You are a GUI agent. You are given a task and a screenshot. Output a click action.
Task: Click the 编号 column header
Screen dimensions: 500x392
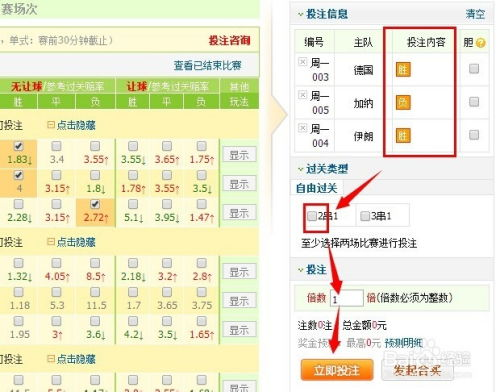(x=314, y=42)
